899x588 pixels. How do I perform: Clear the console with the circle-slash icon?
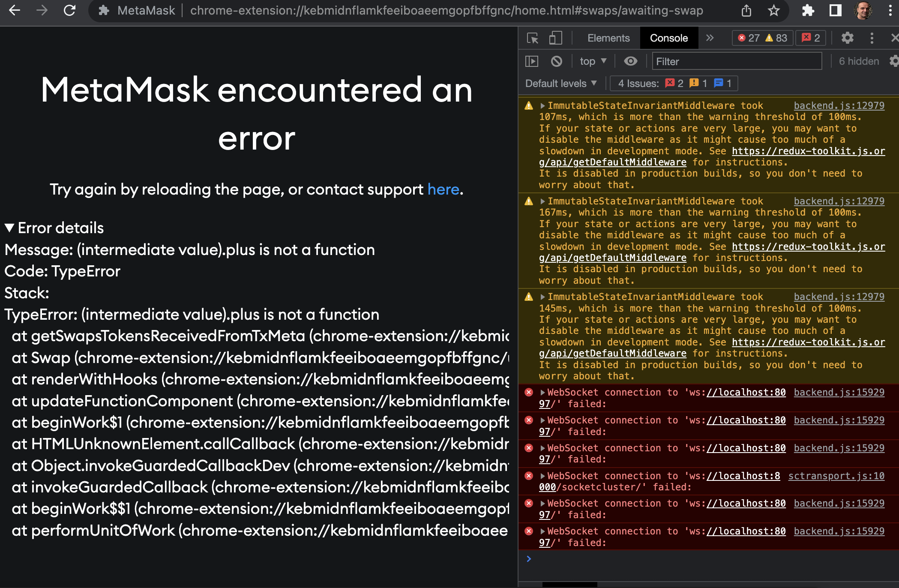click(x=557, y=61)
